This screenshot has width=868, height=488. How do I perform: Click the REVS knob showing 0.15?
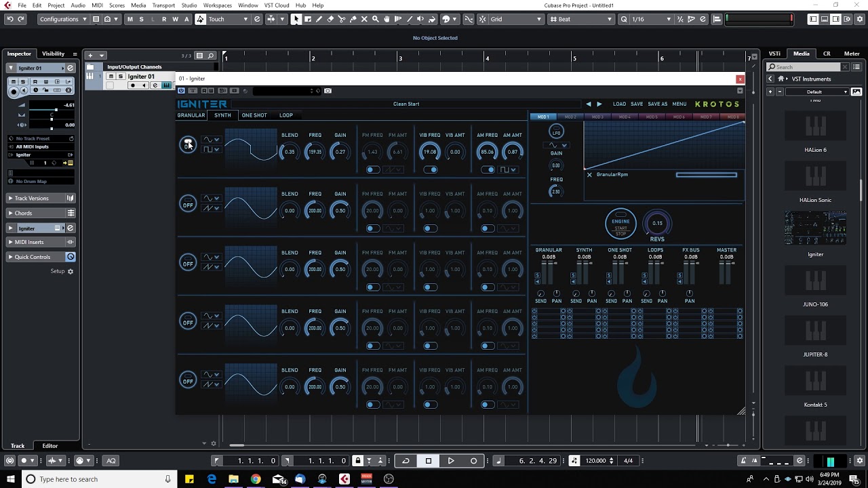(657, 223)
